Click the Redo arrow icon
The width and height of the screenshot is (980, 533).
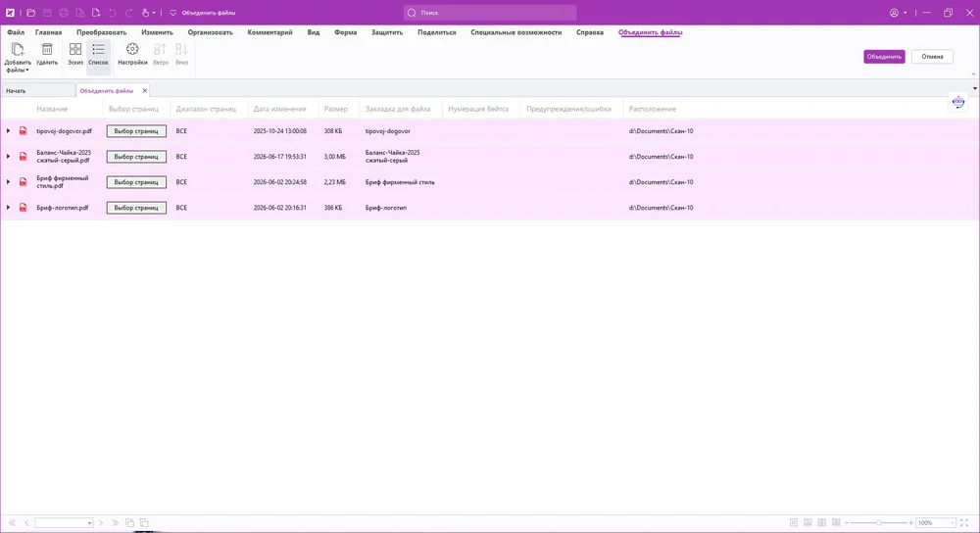[x=128, y=13]
